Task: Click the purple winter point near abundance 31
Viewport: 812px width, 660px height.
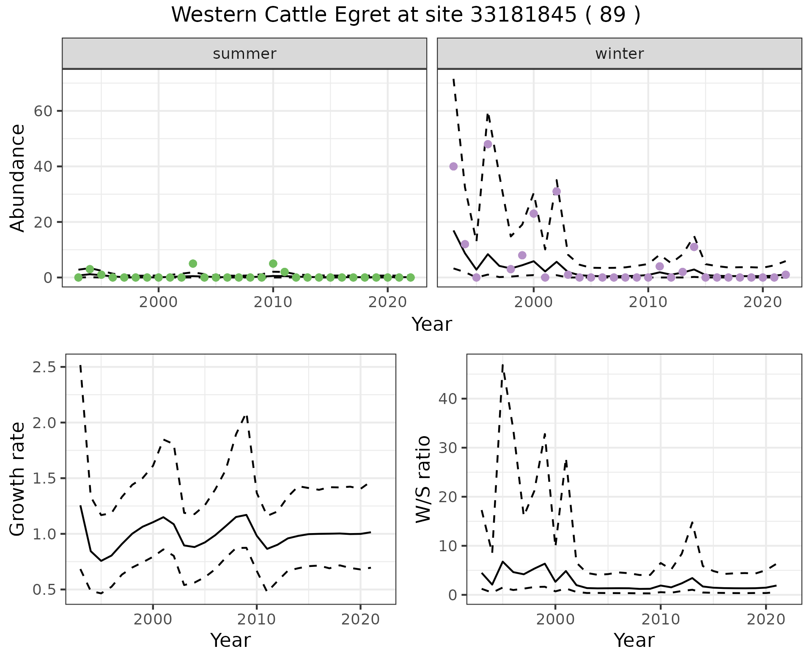Action: (x=557, y=191)
